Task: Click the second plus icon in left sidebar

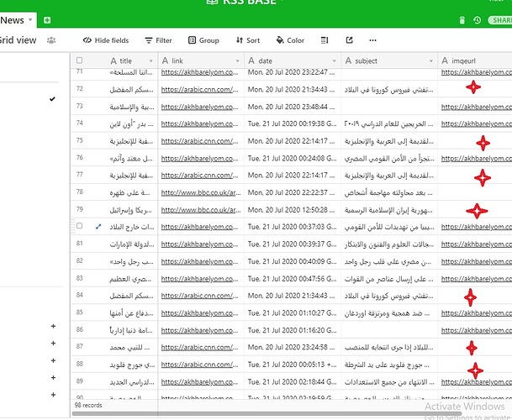Action: pos(53,344)
